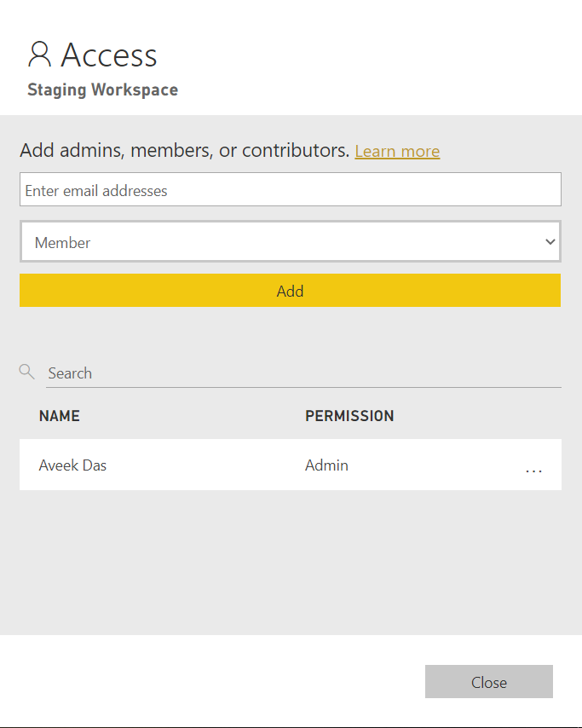Click the 'Add admins, members, or contributors' heading

pos(184,151)
